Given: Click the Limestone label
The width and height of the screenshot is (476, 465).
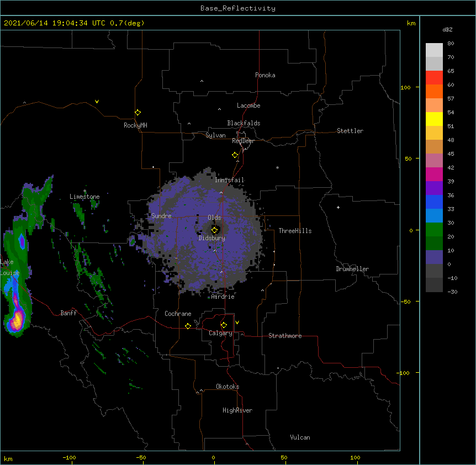Looking at the screenshot, I should pos(84,197).
